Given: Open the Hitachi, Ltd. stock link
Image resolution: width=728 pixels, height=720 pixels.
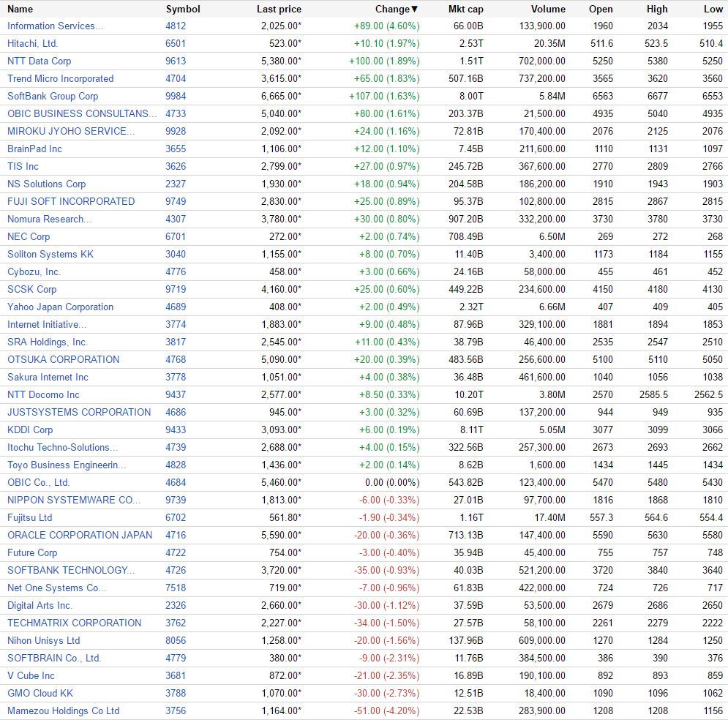Looking at the screenshot, I should click(x=32, y=44).
